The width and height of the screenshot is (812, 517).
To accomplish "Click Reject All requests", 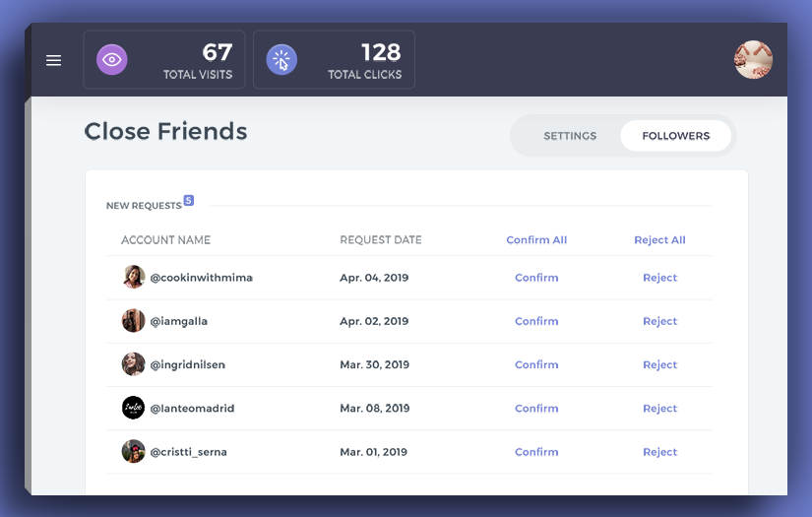I will pos(659,240).
